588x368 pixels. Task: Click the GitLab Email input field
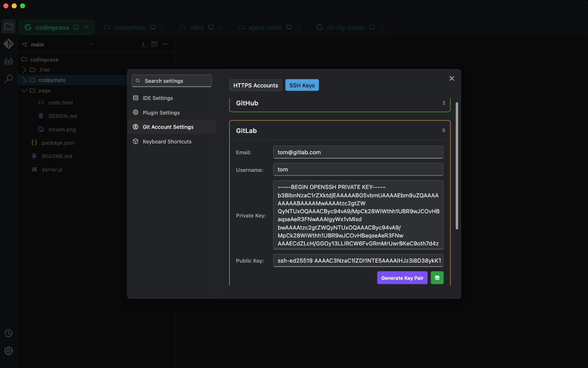[358, 152]
